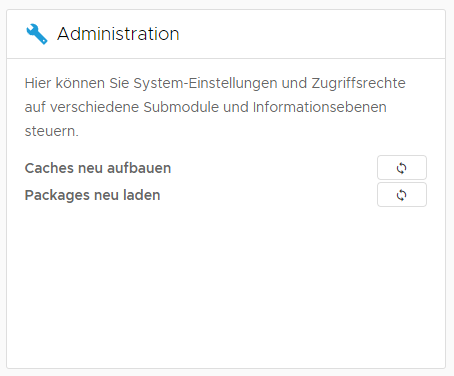Click the word steuern in the description
The image size is (454, 376).
52,131
